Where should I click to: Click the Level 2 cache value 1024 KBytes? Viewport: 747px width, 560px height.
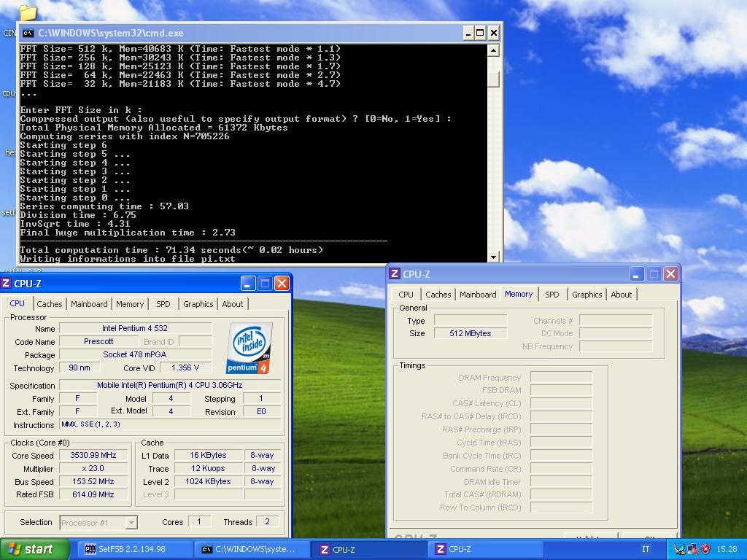pyautogui.click(x=208, y=481)
